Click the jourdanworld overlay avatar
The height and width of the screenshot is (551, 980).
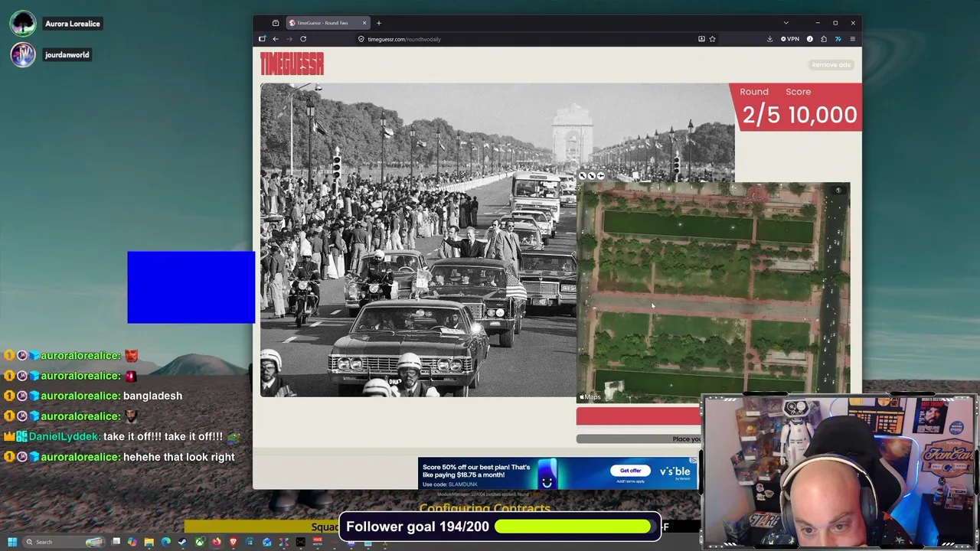point(22,54)
